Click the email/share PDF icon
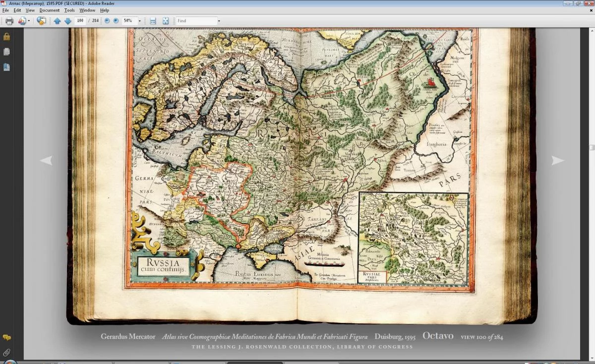Viewport: 595px width, 364px height. (22, 21)
